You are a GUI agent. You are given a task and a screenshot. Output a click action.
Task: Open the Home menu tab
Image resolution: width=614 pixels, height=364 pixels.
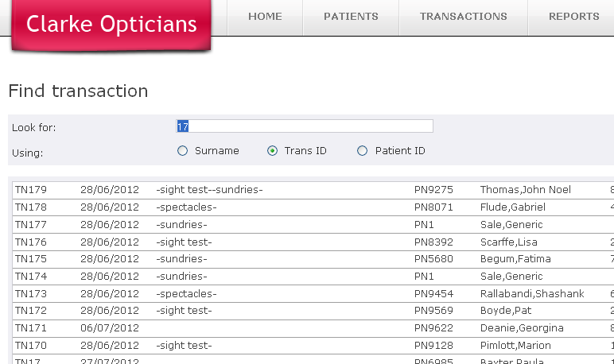point(265,17)
